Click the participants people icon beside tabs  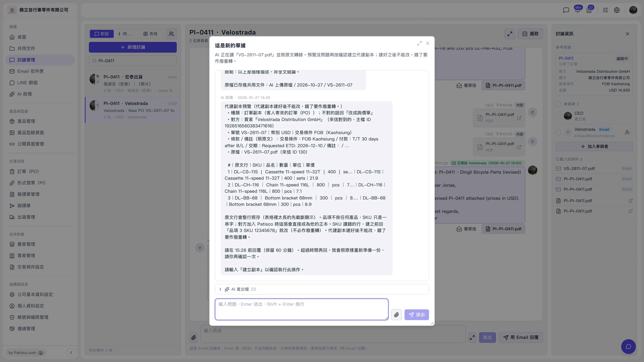point(171,34)
